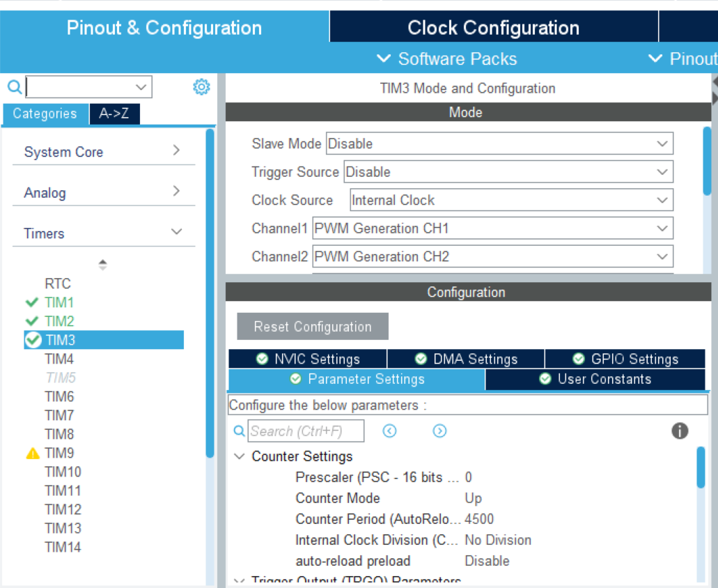Click inside the Search Ctrl+F field
Viewport: 718px width, 588px height.
point(305,431)
